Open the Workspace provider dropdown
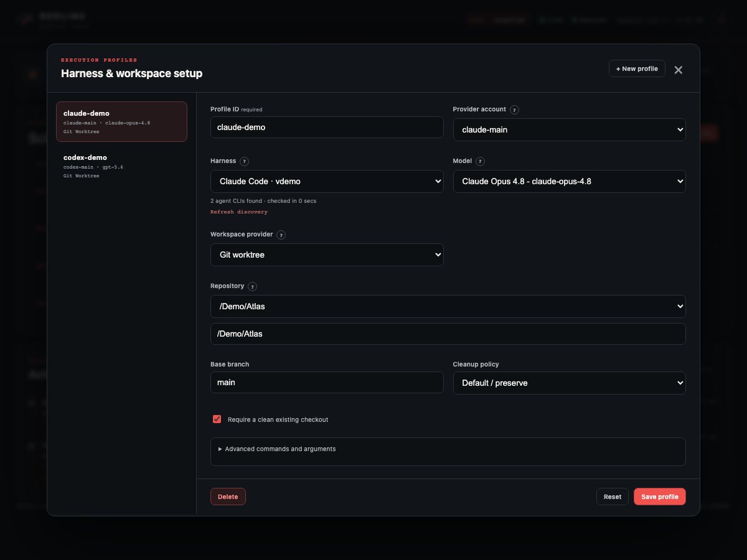 pyautogui.click(x=327, y=255)
